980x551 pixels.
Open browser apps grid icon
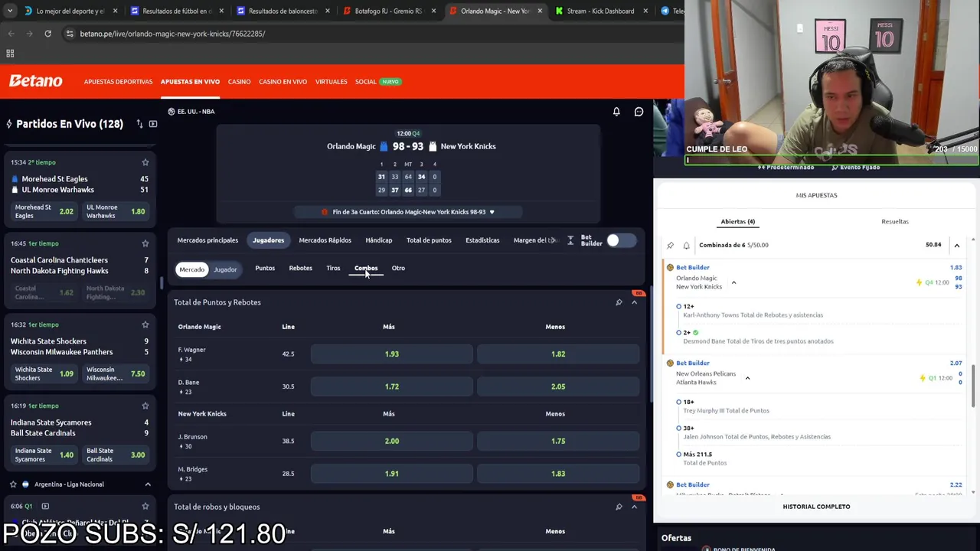(10, 54)
